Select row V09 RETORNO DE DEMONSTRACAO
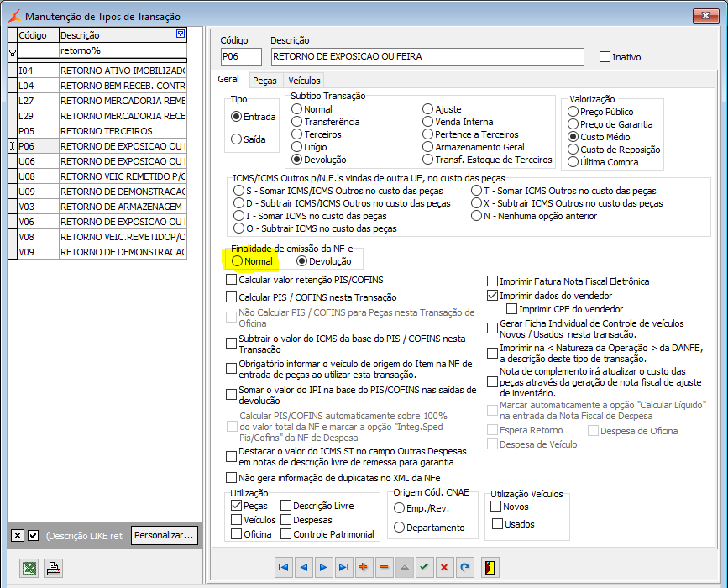Image resolution: width=728 pixels, height=588 pixels. pos(98,252)
